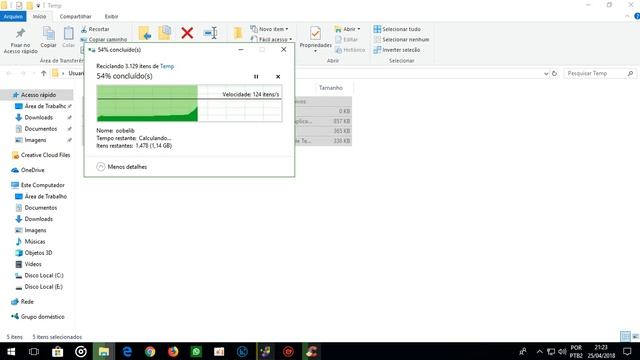Click the Tamanho column header
The width and height of the screenshot is (640, 360).
point(331,88)
